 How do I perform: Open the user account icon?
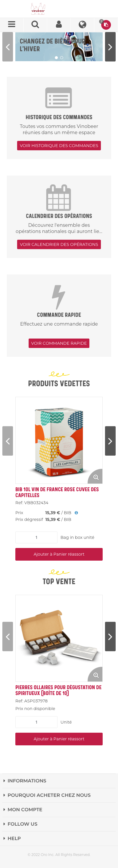coord(59,25)
